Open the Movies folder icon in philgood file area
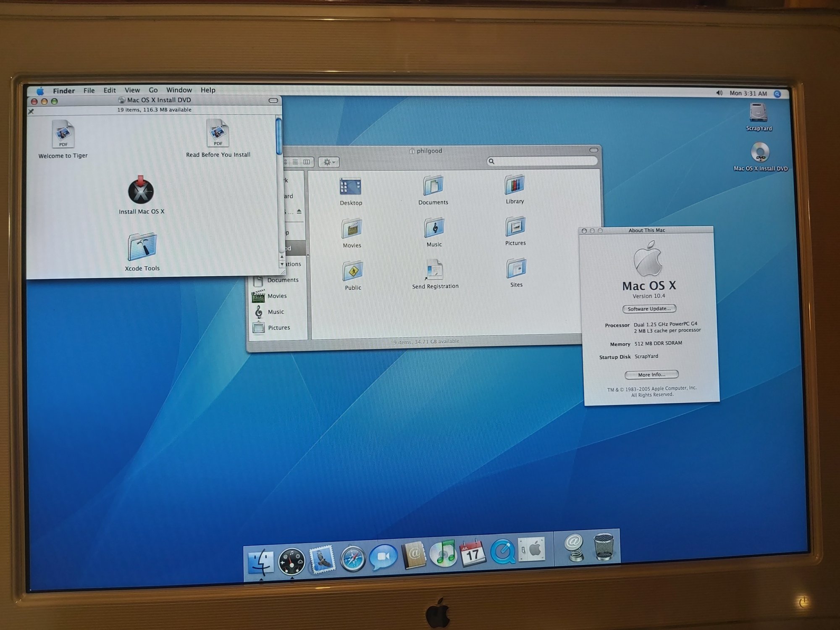 352,229
